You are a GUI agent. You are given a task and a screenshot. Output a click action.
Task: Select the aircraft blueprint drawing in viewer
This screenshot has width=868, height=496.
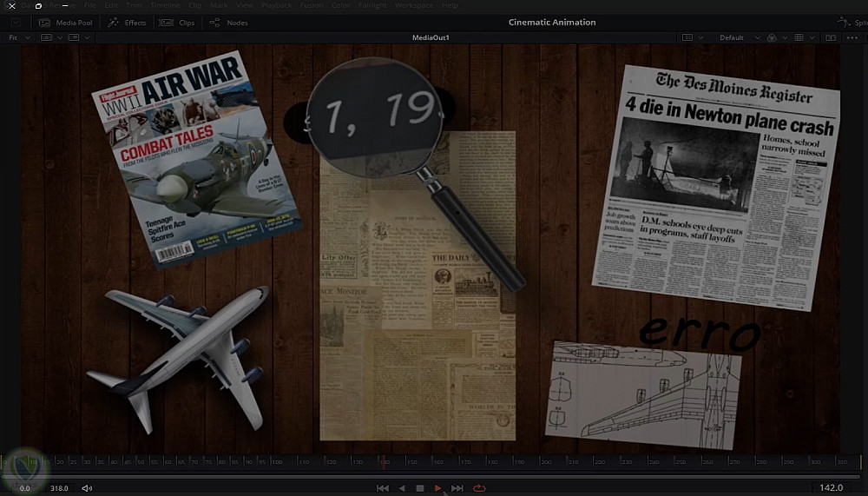(x=643, y=394)
